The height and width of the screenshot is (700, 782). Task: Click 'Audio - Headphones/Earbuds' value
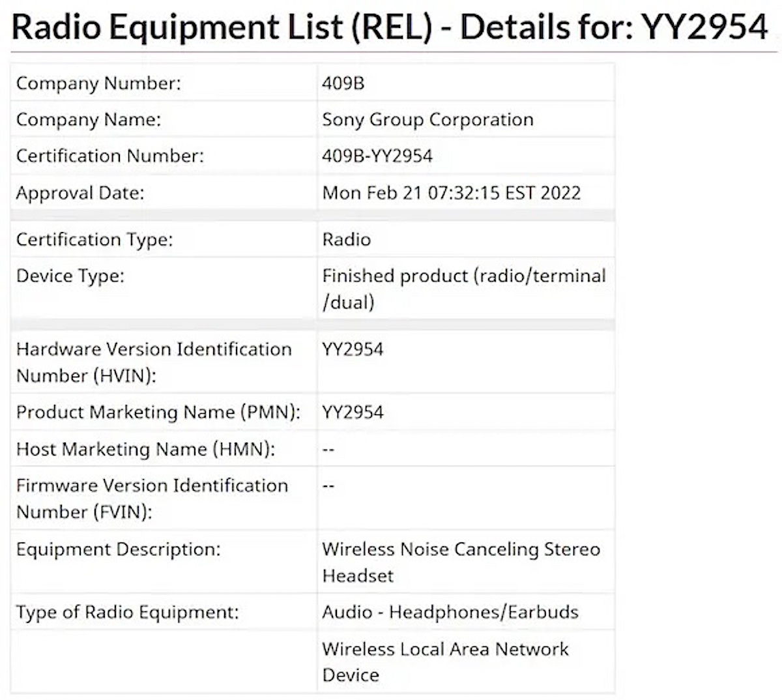point(450,613)
